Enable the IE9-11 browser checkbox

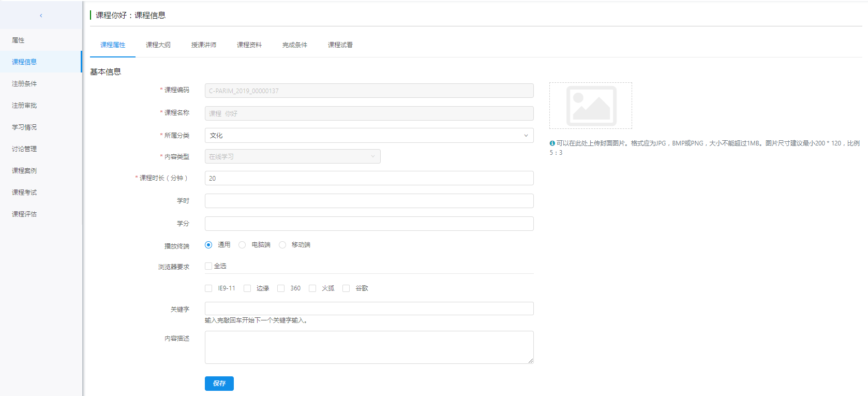coord(208,288)
